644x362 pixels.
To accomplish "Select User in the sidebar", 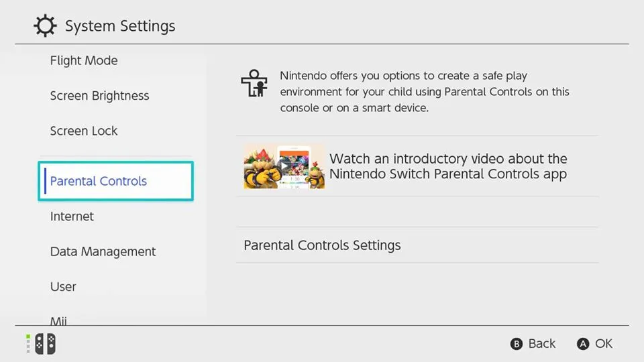I will pyautogui.click(x=63, y=286).
